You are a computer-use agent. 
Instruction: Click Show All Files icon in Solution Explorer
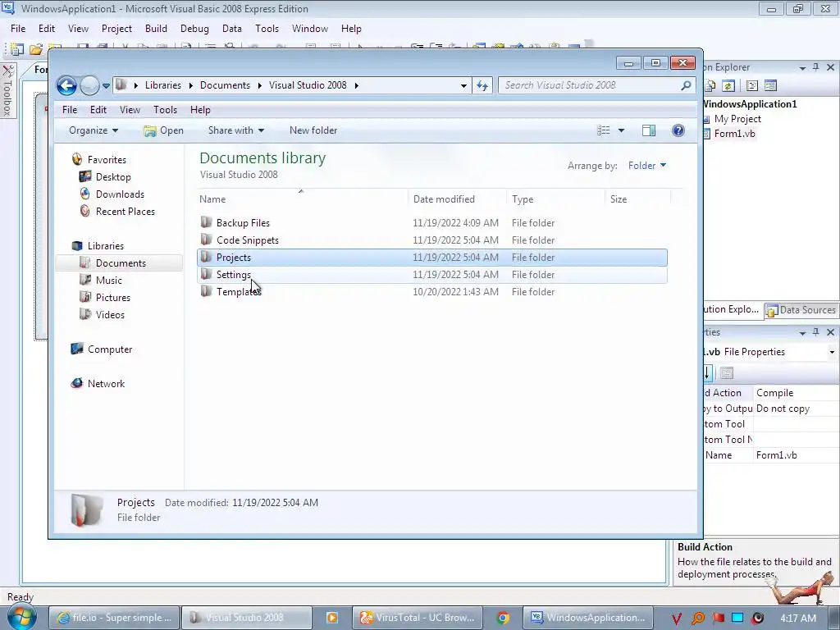click(711, 85)
